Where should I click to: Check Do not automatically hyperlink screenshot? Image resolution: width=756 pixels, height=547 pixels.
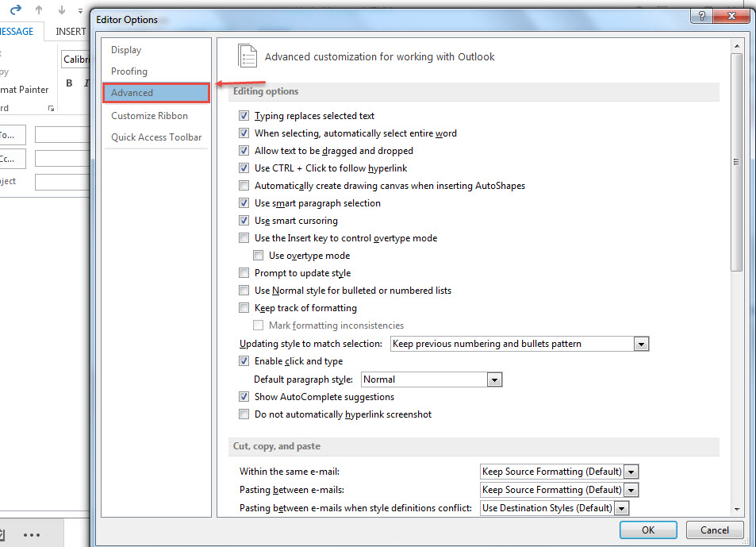(244, 414)
